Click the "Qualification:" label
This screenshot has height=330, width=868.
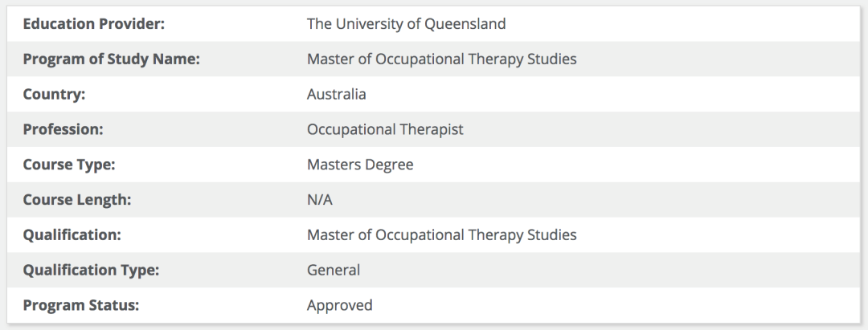click(x=72, y=235)
